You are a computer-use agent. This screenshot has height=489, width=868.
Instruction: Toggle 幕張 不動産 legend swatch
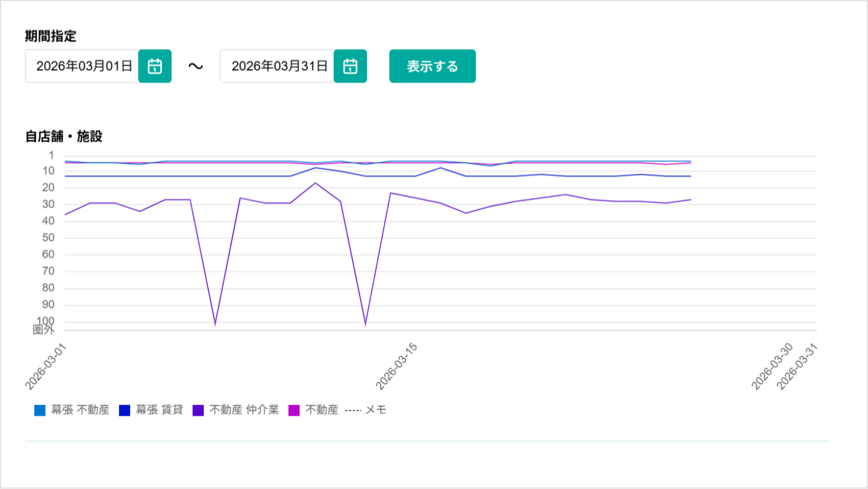pos(40,411)
